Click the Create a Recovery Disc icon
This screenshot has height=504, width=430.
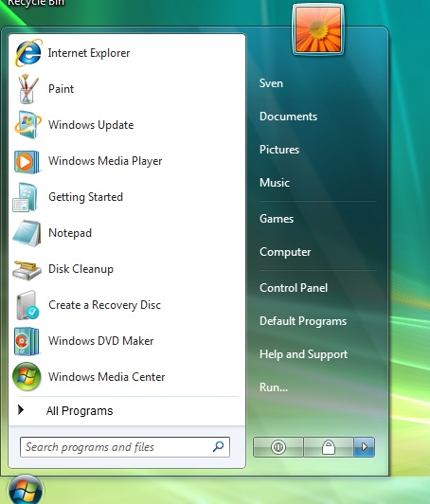(x=27, y=305)
